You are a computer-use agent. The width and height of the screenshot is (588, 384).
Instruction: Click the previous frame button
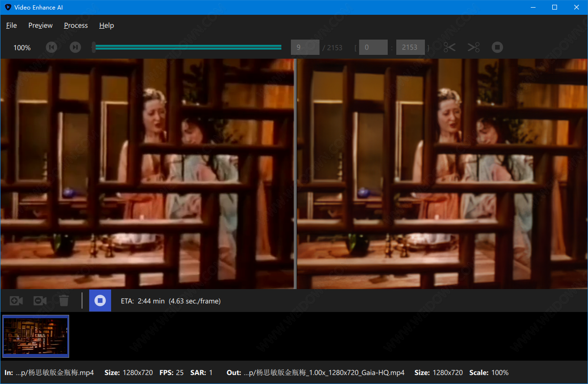click(52, 47)
